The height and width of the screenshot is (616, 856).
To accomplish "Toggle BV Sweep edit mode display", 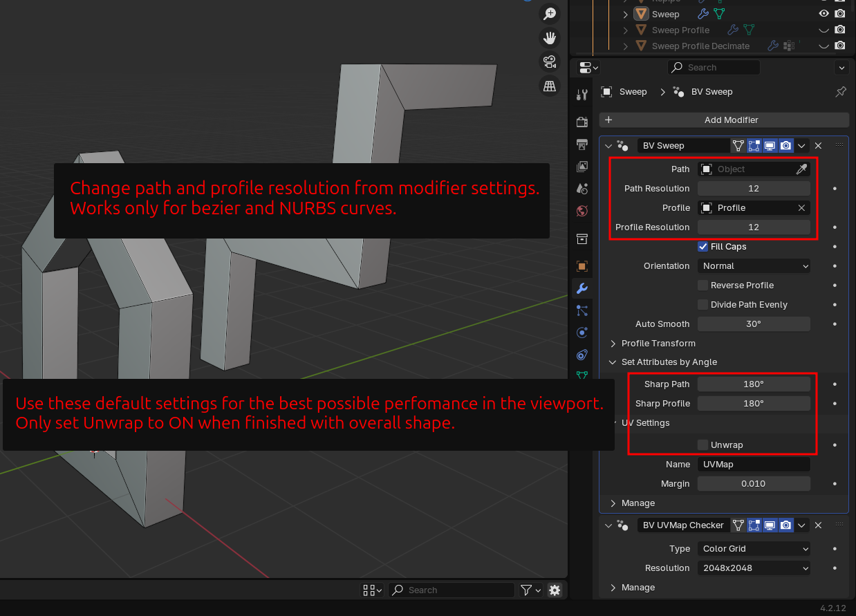I will [754, 146].
